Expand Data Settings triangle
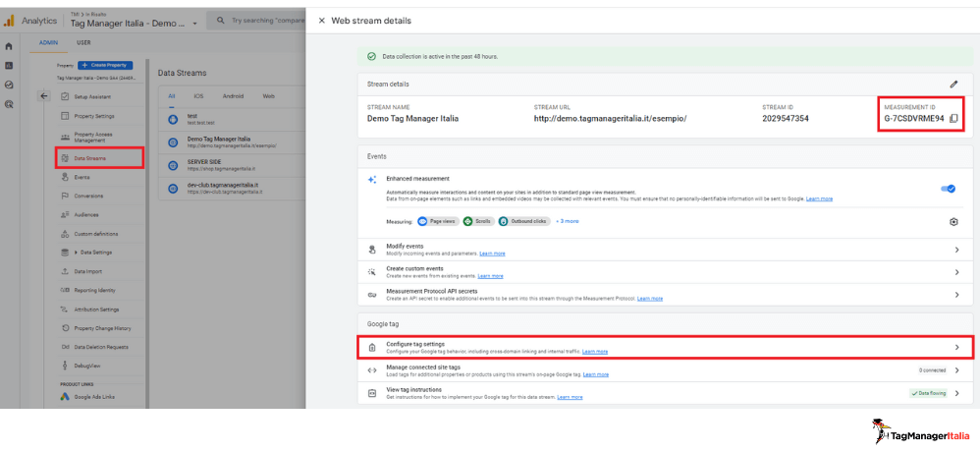The width and height of the screenshot is (980, 453). [x=76, y=253]
